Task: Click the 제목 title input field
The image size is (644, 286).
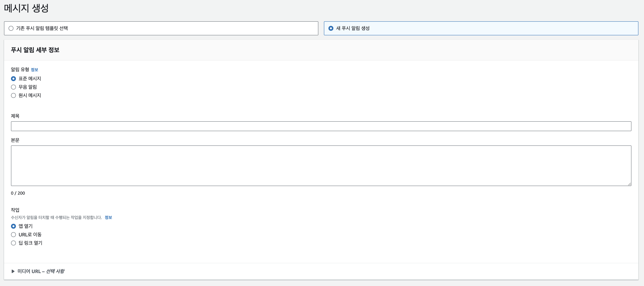Action: (x=321, y=126)
